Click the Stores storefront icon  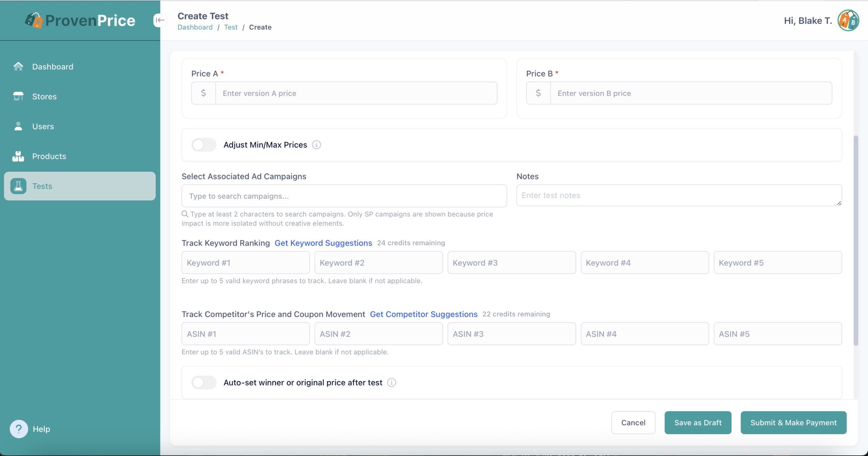coord(18,96)
